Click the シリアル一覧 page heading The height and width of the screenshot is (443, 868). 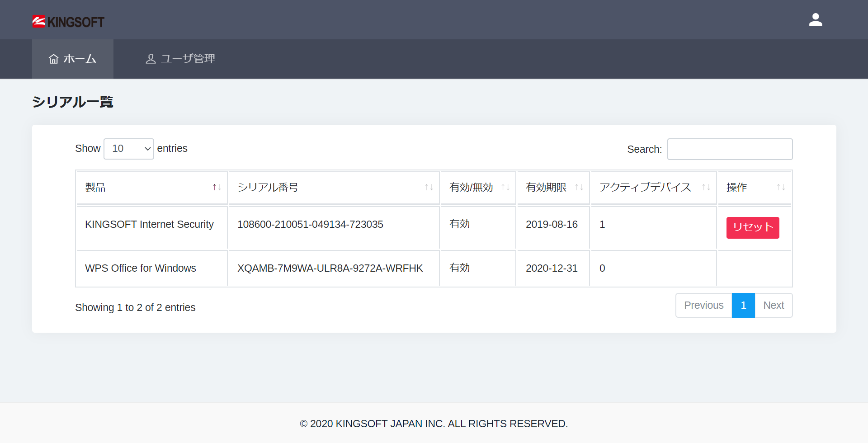[x=73, y=102]
